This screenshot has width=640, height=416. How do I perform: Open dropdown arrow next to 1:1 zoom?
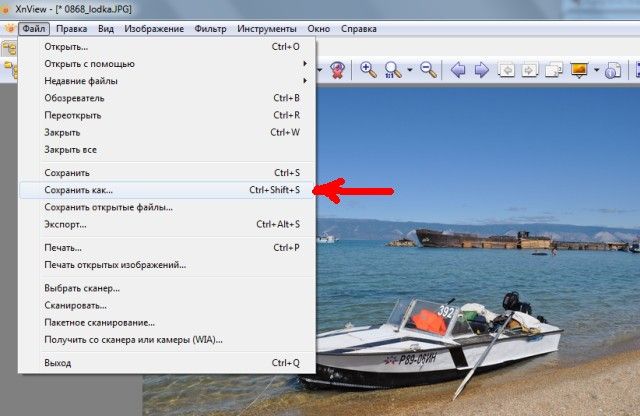coord(410,70)
